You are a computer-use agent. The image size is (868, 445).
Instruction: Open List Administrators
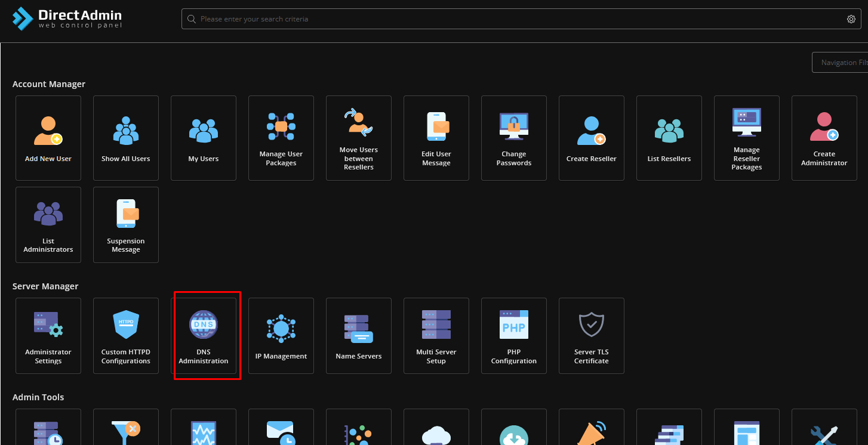point(48,225)
